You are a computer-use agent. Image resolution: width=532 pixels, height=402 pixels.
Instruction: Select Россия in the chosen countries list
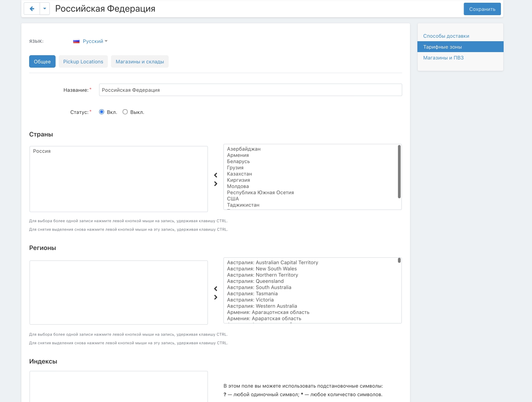pos(42,151)
